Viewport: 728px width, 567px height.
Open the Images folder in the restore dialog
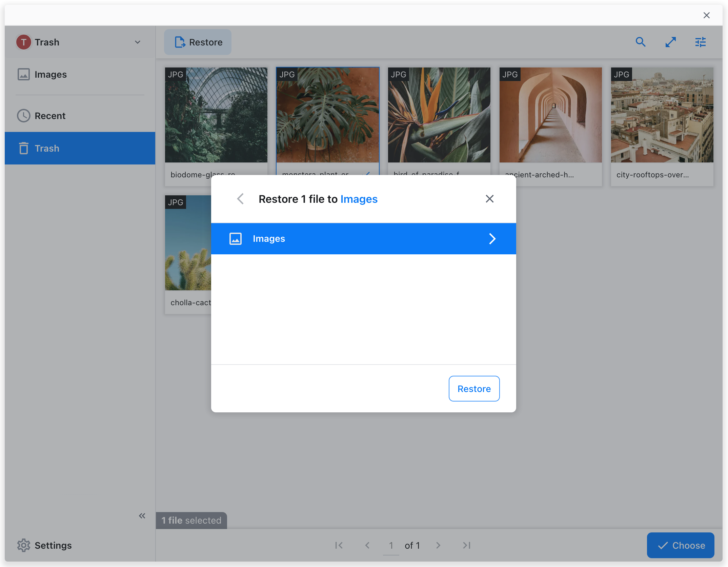pyautogui.click(x=363, y=238)
